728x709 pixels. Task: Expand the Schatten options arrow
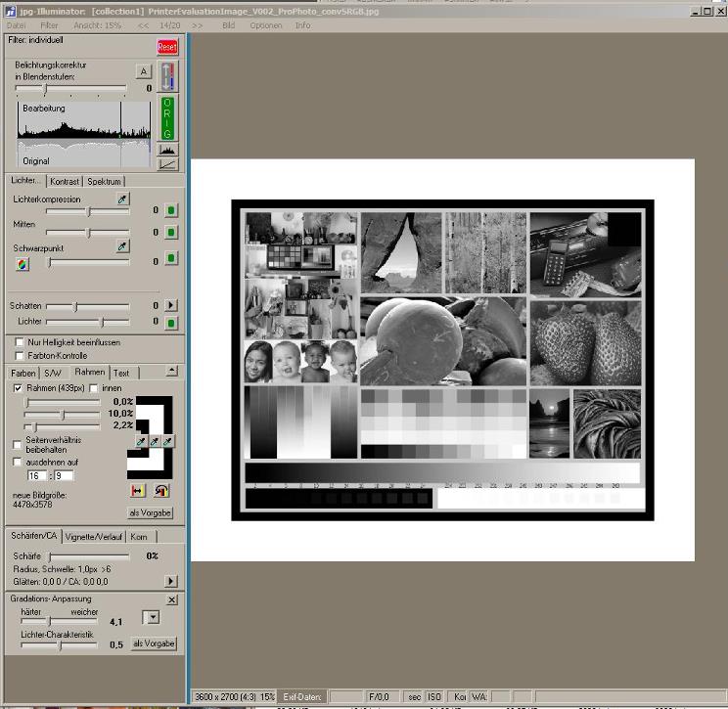[170, 306]
